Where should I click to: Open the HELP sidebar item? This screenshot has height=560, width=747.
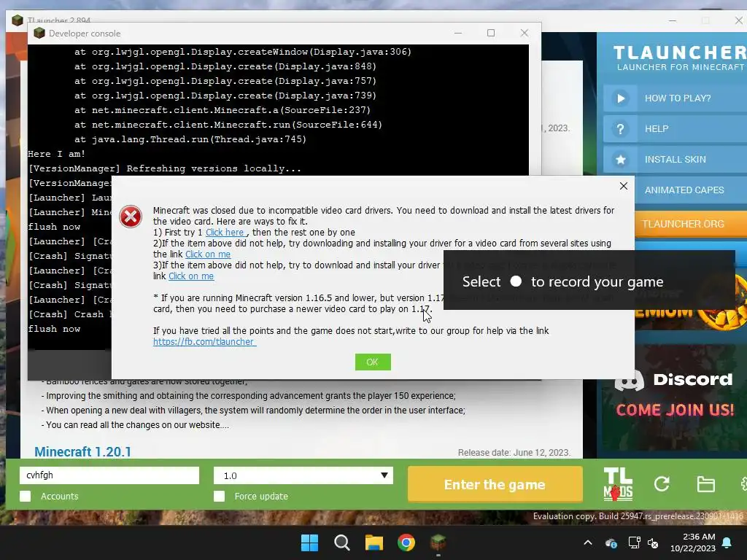click(675, 129)
